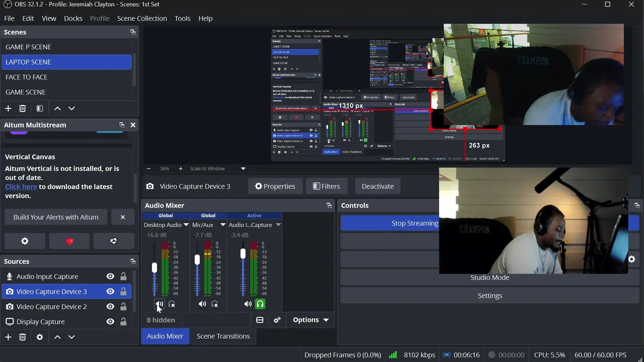Move the selected source up
The width and height of the screenshot is (644, 362).
click(x=57, y=337)
